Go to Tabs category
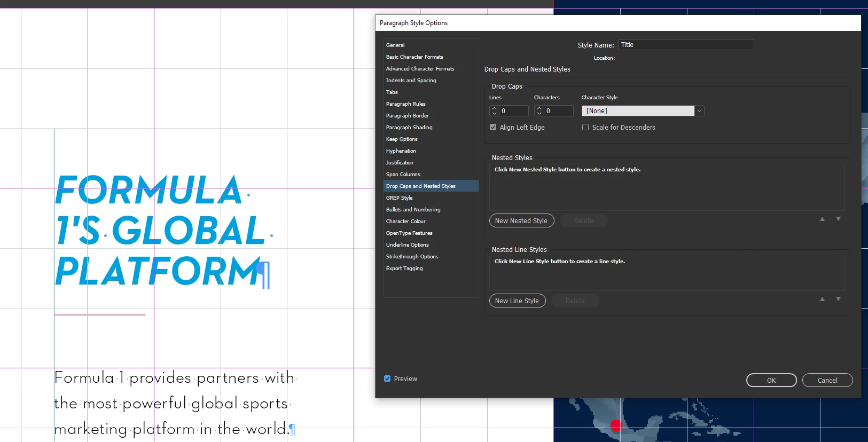This screenshot has height=442, width=868. coord(431,92)
